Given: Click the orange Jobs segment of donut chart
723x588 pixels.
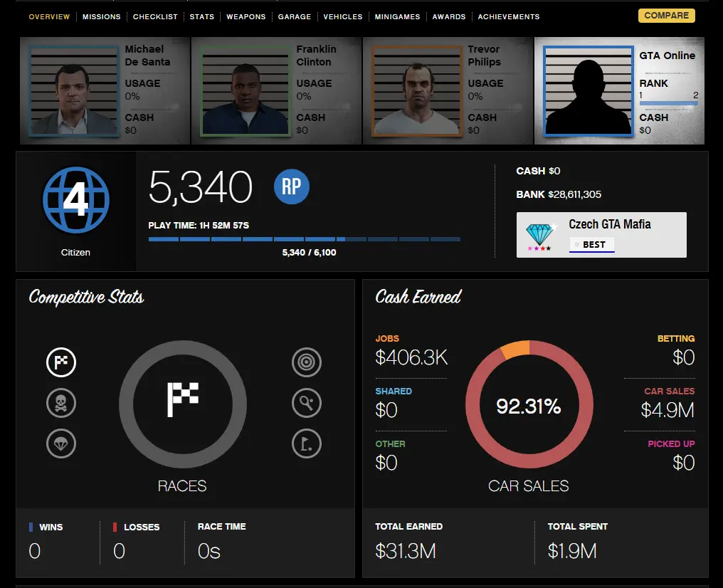Looking at the screenshot, I should pos(516,349).
